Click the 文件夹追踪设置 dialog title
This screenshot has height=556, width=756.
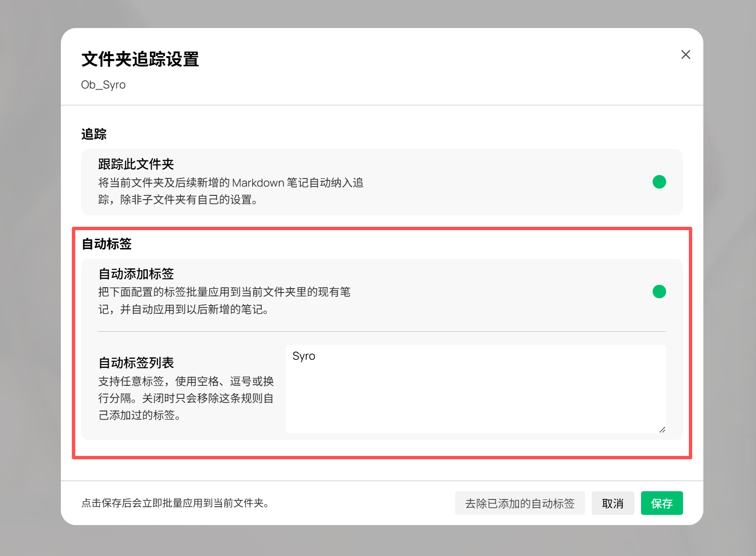coord(140,59)
